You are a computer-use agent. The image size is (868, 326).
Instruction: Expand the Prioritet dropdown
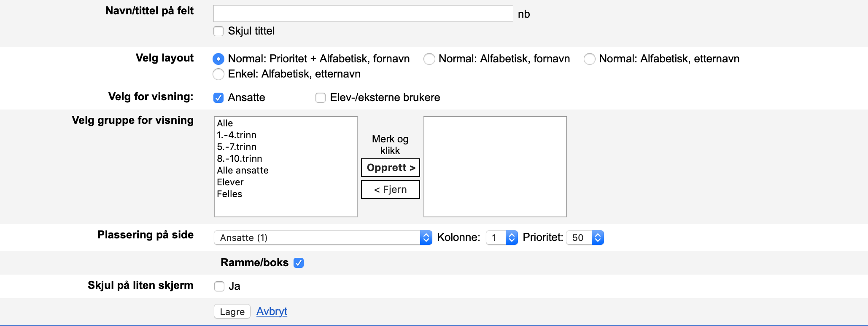coord(585,238)
